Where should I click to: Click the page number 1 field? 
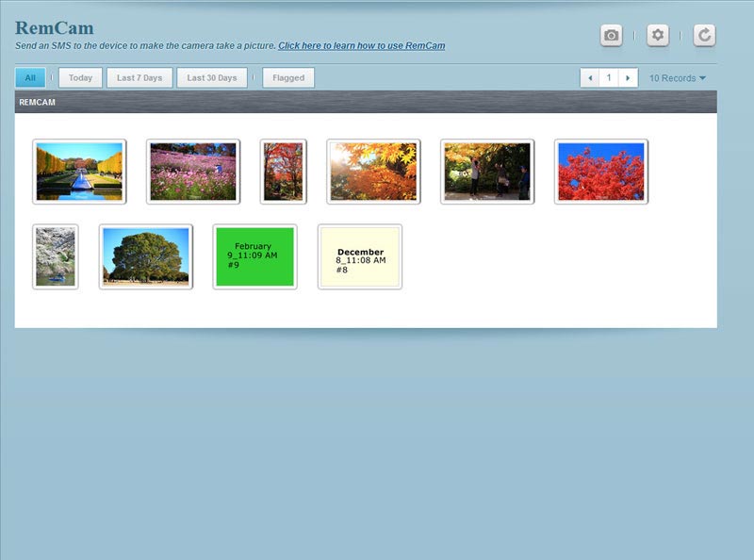[609, 78]
